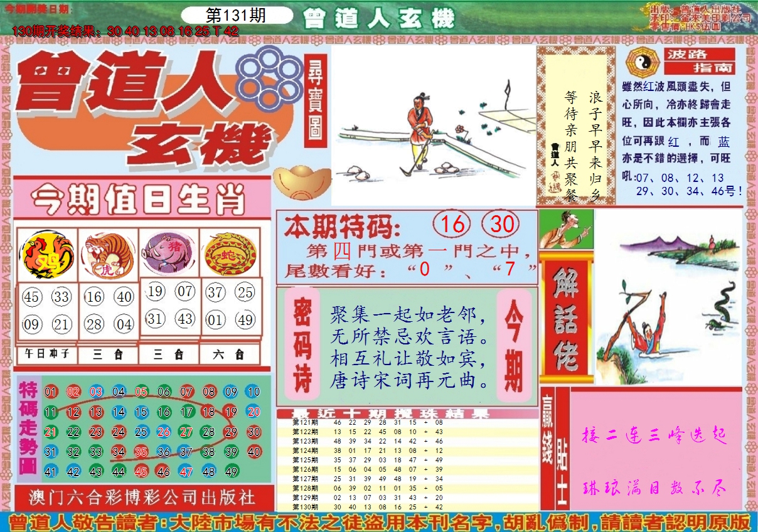Image resolution: width=758 pixels, height=532 pixels.
Task: Click ball 19 under the pig zodiac
Action: tap(155, 292)
